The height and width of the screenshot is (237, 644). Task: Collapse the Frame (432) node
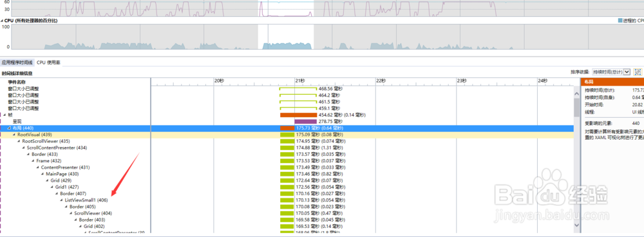33,161
